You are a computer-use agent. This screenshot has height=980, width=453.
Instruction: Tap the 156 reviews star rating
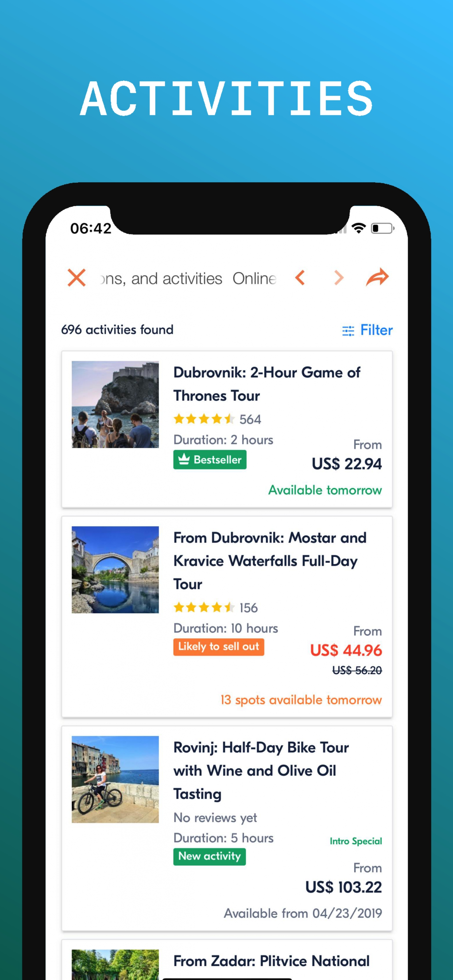click(216, 607)
